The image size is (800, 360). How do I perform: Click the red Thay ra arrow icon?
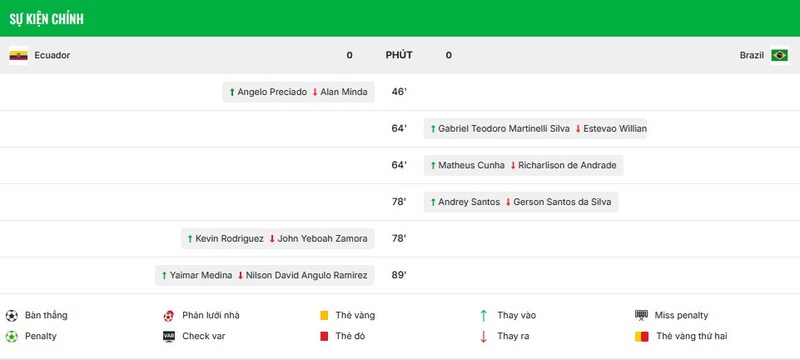pyautogui.click(x=483, y=337)
